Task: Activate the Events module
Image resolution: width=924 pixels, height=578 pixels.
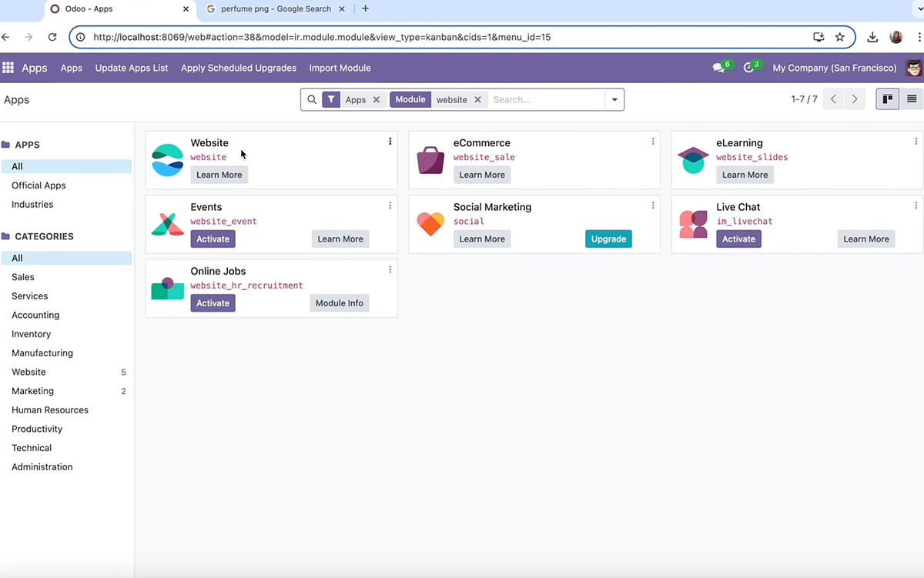Action: [x=213, y=239]
